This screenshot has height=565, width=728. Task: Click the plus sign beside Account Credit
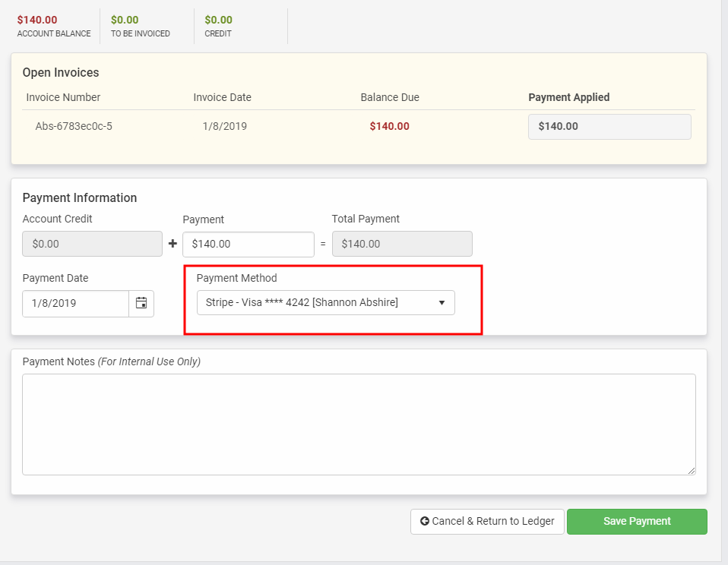coord(173,245)
